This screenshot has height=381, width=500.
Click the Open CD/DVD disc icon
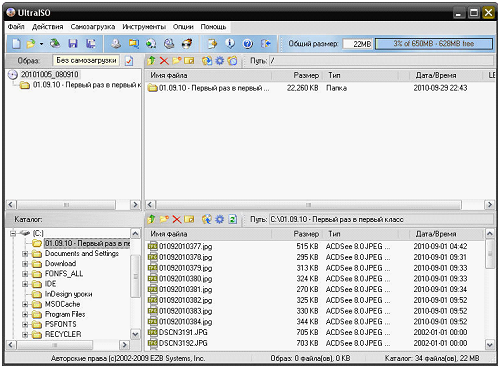point(55,43)
